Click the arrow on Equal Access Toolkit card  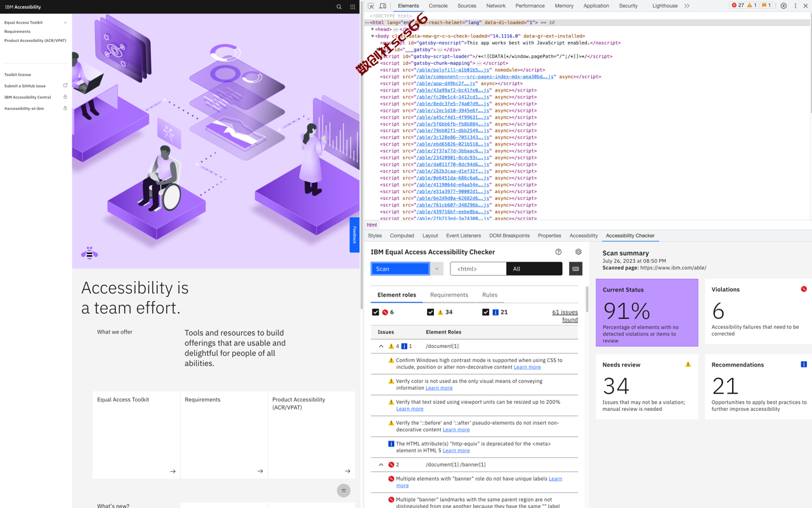point(173,471)
